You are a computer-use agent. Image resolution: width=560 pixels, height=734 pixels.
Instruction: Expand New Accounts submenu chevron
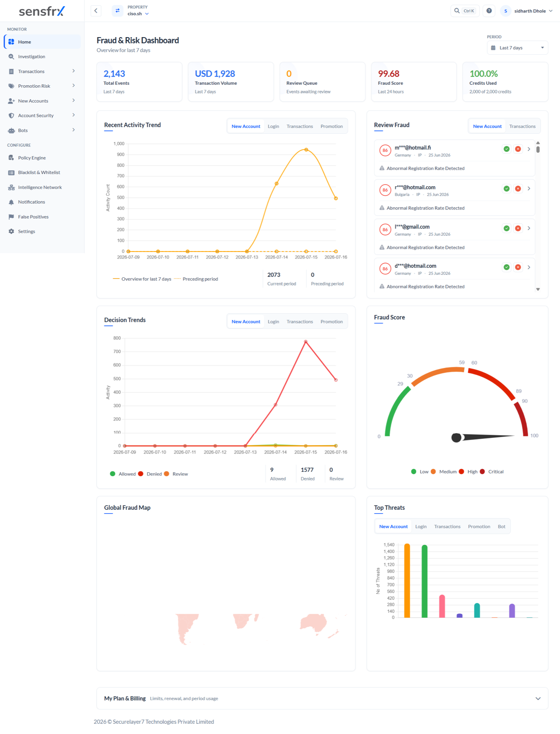click(x=73, y=100)
